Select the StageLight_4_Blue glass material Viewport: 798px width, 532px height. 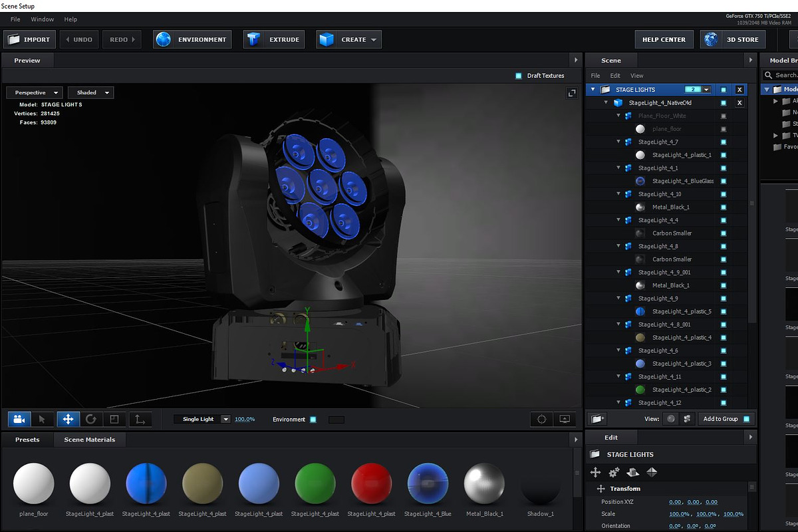click(x=428, y=483)
